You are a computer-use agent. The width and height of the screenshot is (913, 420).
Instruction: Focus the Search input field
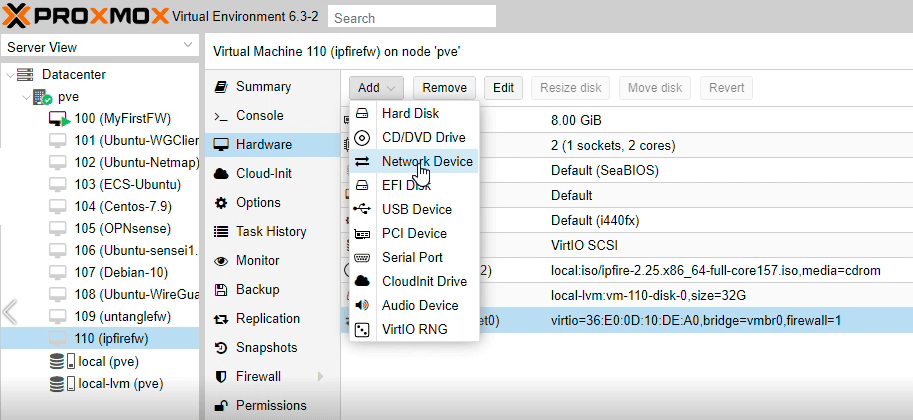412,17
